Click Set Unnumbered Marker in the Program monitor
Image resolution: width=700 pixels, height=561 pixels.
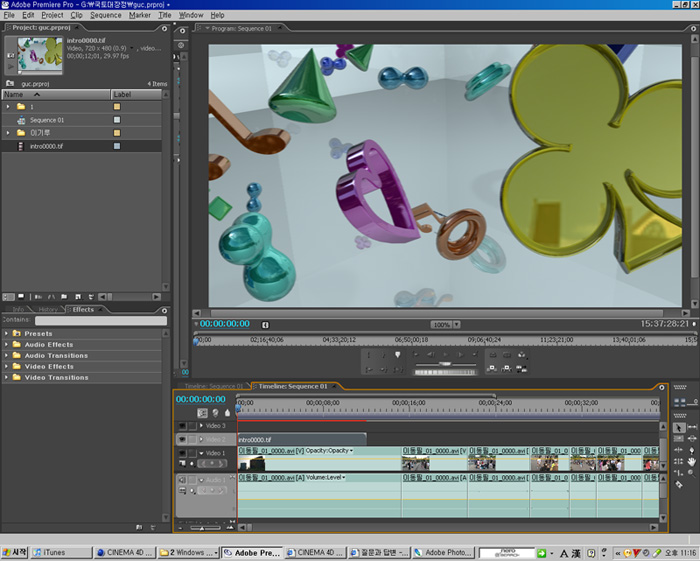coord(397,354)
